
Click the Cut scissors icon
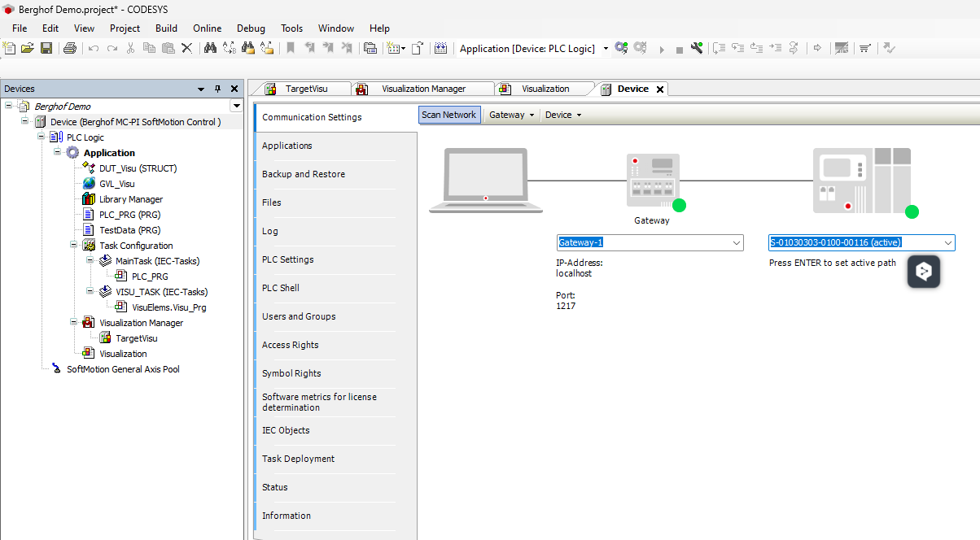tap(130, 48)
